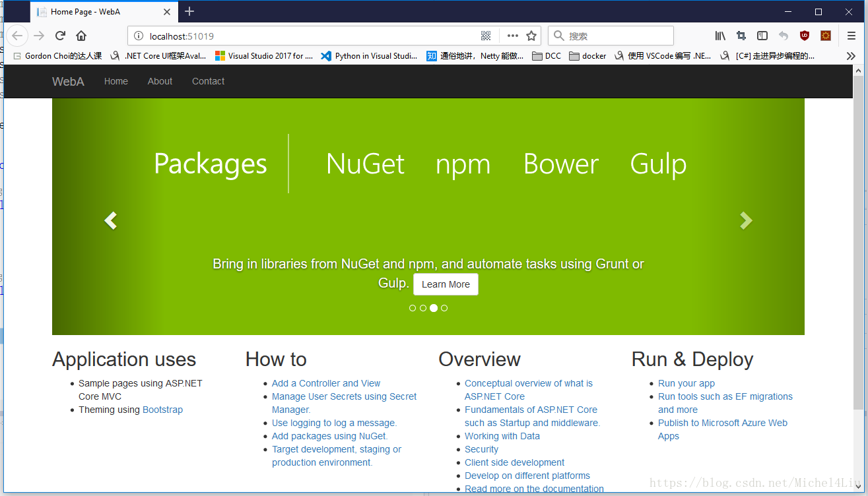Open Target development, staging link
Viewport: 868px width, 496px height.
pos(337,456)
